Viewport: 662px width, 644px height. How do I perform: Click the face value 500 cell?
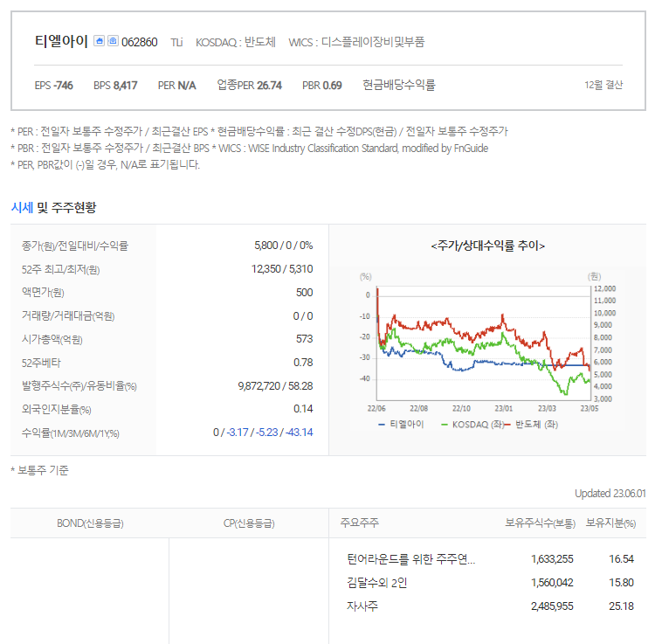(305, 292)
